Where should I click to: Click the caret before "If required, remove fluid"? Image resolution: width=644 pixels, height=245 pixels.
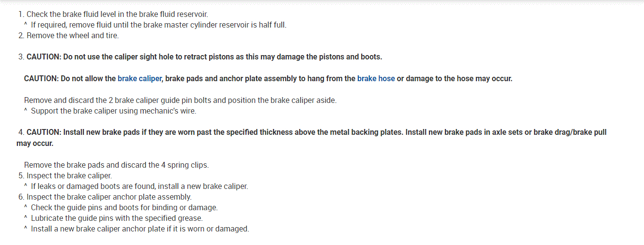coord(25,25)
